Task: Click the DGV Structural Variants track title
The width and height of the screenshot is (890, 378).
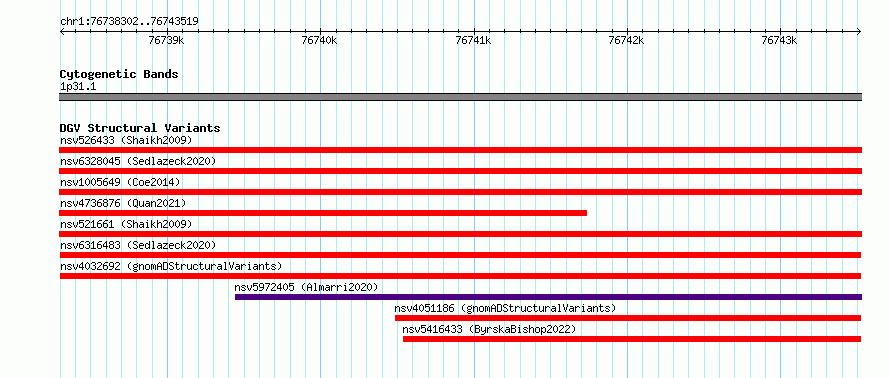Action: pos(140,128)
